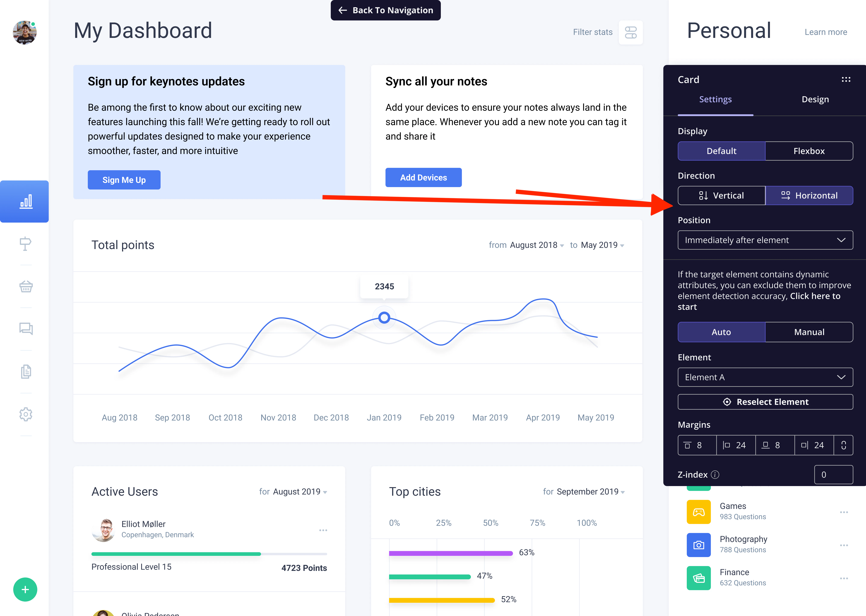The image size is (866, 616).
Task: Click the Sign Me Up button
Action: [124, 180]
